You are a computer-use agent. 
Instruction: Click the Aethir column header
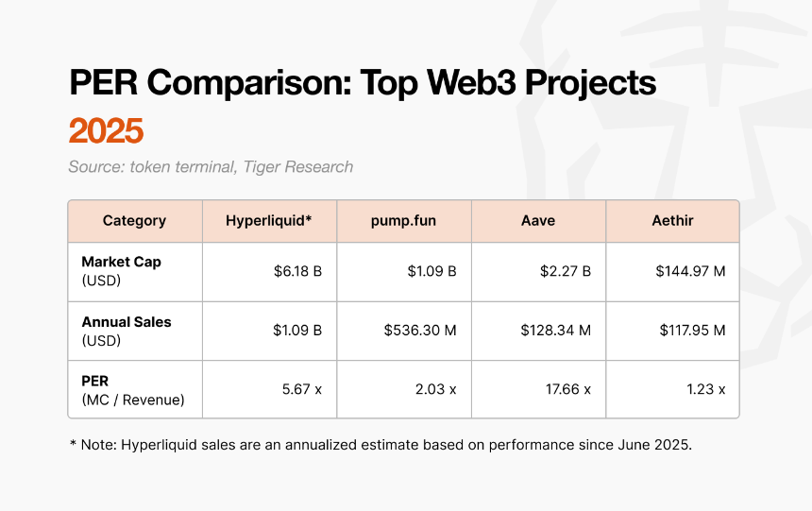click(x=672, y=221)
